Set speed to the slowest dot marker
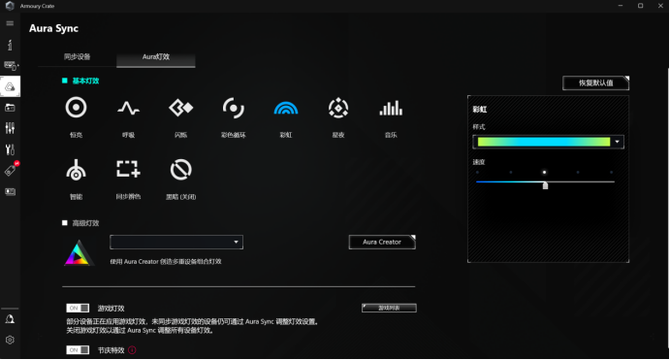The width and height of the screenshot is (670, 360). (x=477, y=173)
